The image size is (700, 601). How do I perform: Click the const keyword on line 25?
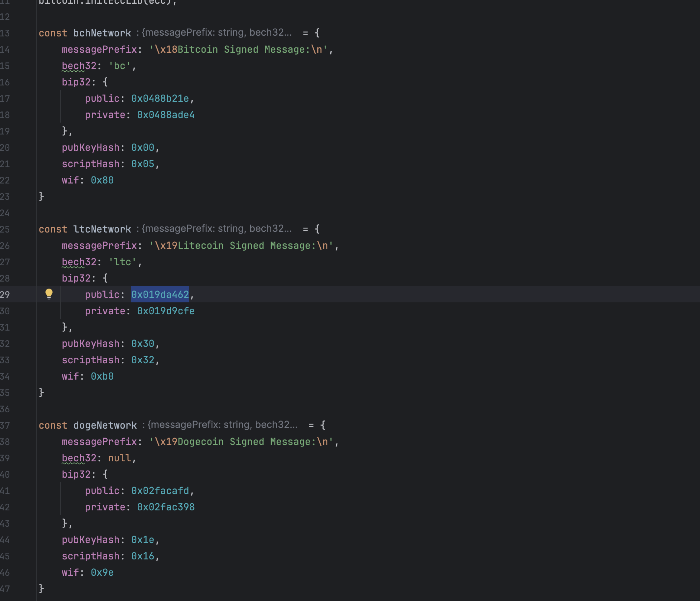coord(53,229)
